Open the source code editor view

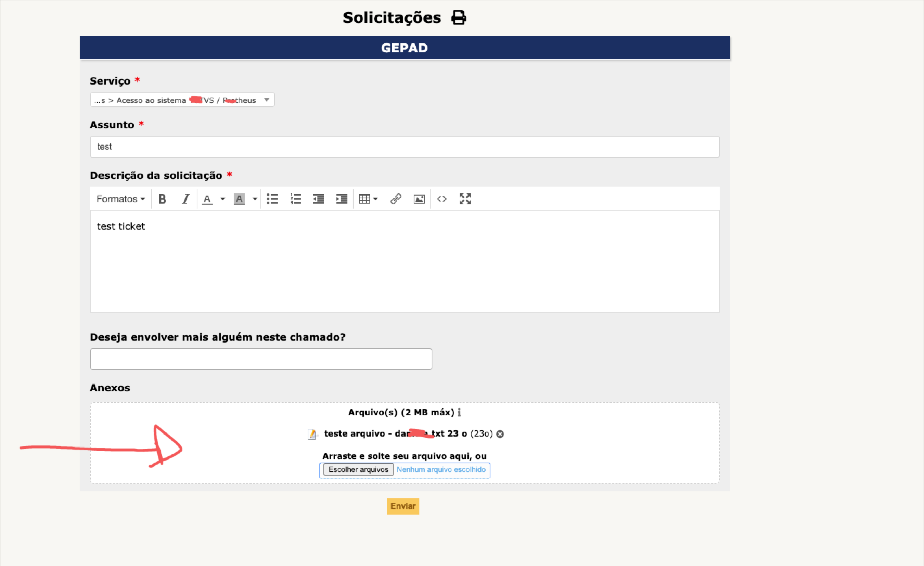point(442,199)
